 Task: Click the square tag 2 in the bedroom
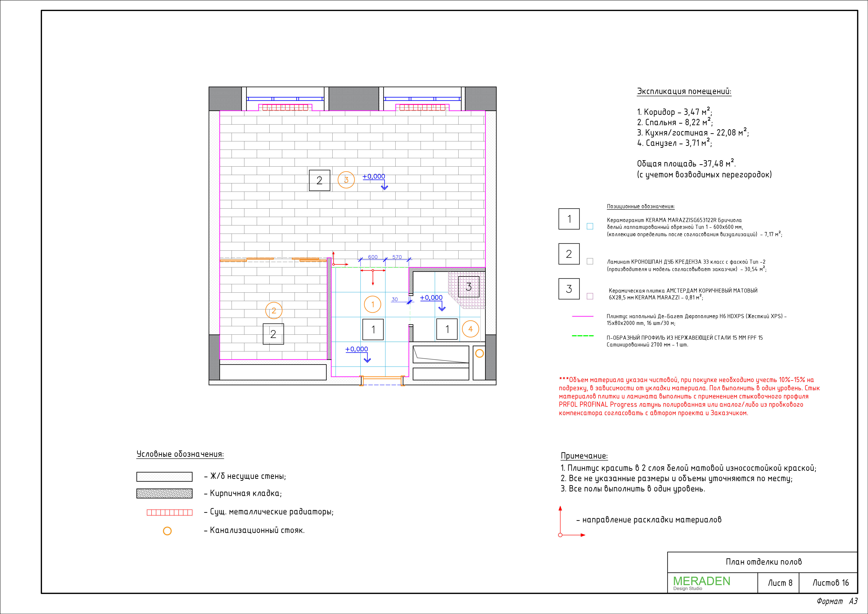[273, 334]
